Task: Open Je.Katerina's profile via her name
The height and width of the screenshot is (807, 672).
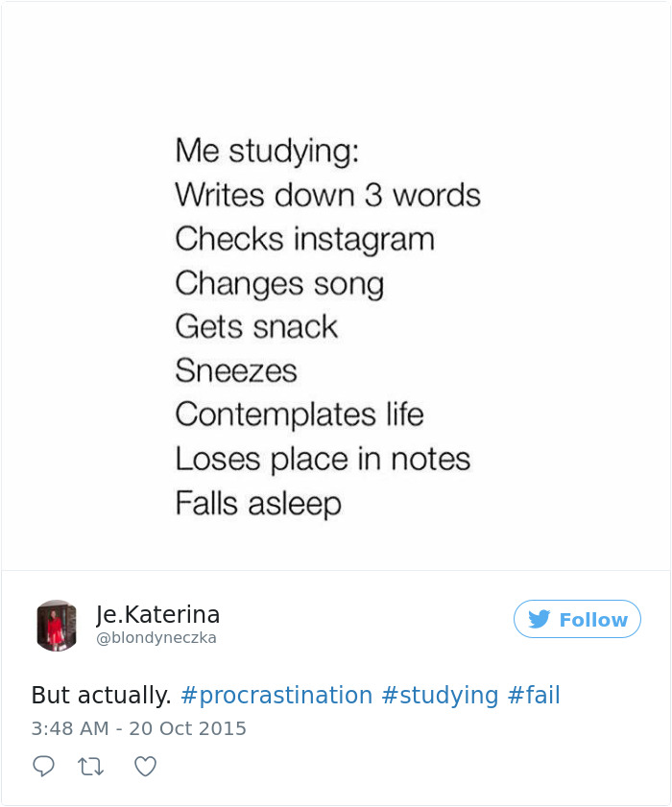Action: point(156,615)
